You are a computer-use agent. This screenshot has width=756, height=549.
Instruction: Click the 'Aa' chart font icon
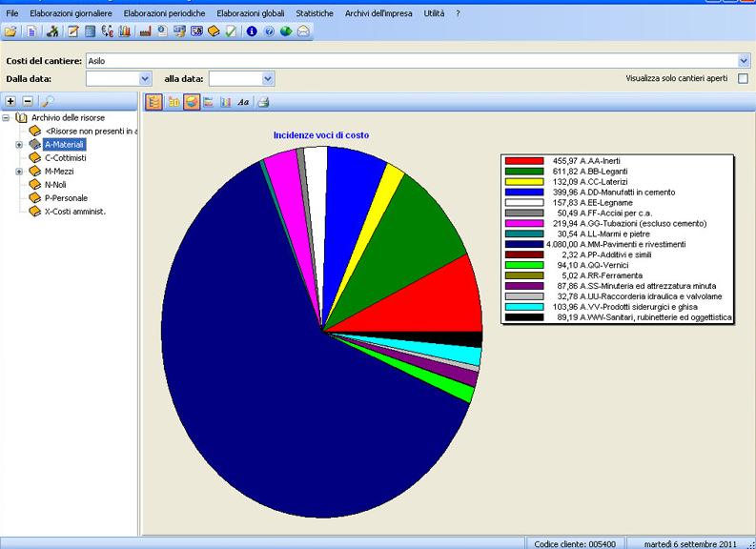click(243, 102)
